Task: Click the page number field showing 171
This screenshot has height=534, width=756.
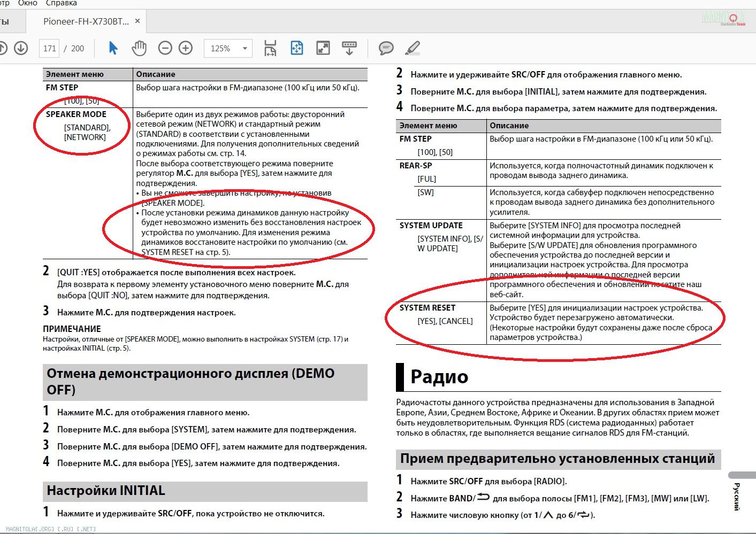Action: [x=50, y=48]
